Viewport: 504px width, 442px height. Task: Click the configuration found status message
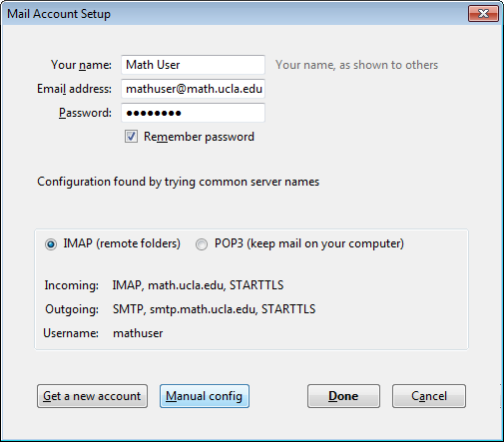click(178, 182)
